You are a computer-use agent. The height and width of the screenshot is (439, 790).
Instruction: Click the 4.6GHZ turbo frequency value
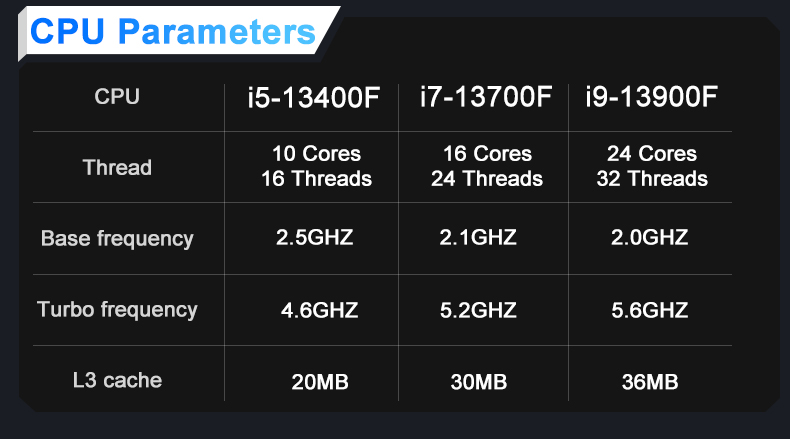click(319, 310)
